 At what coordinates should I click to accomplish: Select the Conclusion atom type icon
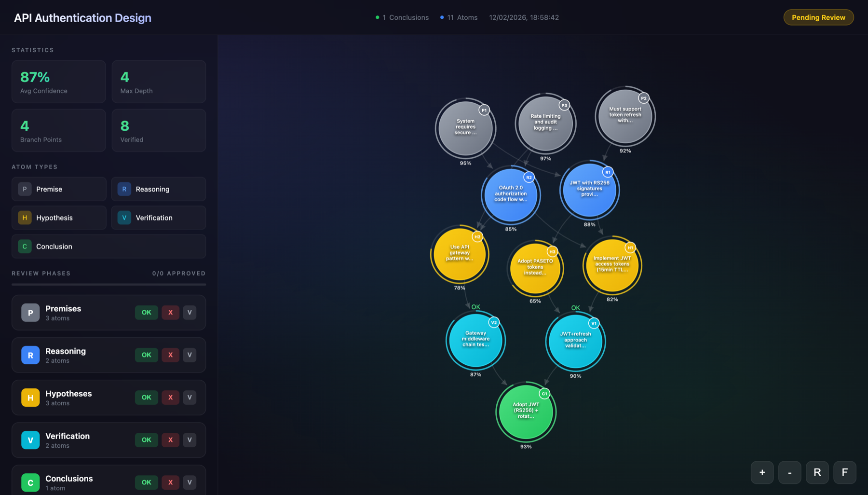pos(25,246)
